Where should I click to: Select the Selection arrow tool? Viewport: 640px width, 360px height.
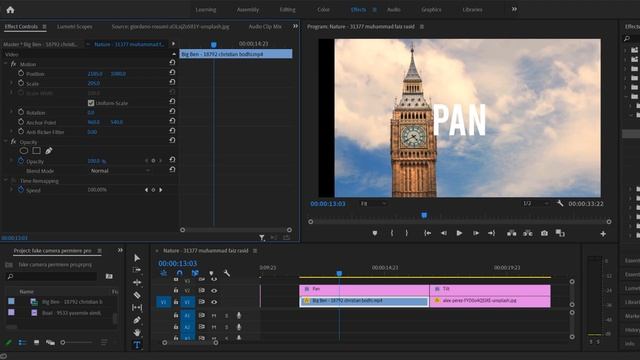(137, 258)
